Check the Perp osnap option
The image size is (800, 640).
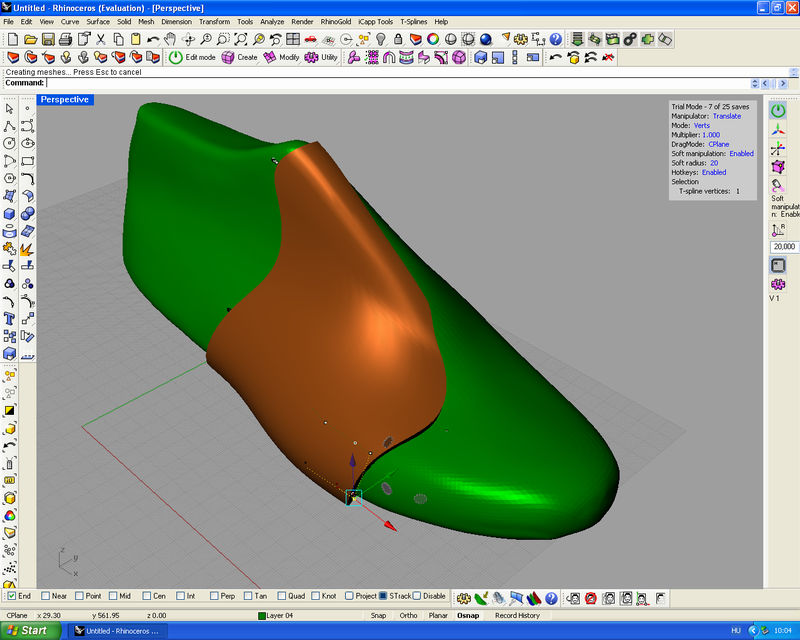coord(215,596)
